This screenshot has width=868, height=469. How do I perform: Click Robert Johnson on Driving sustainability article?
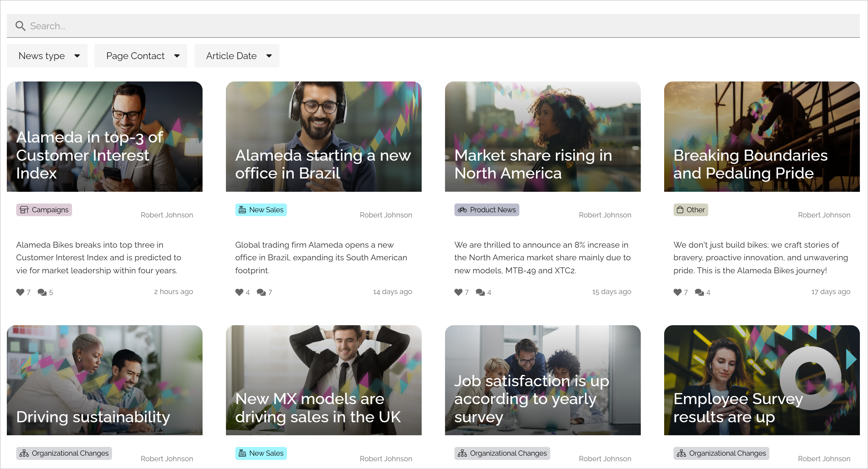(x=167, y=459)
